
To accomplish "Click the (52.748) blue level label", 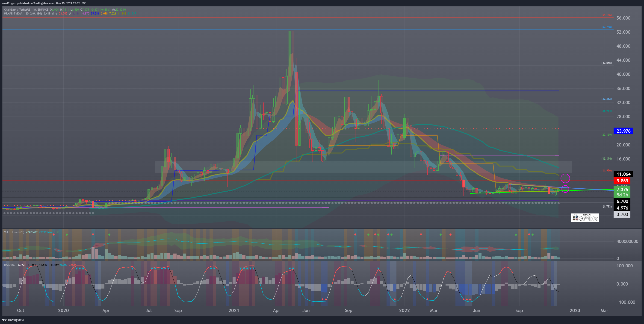I will (x=606, y=27).
